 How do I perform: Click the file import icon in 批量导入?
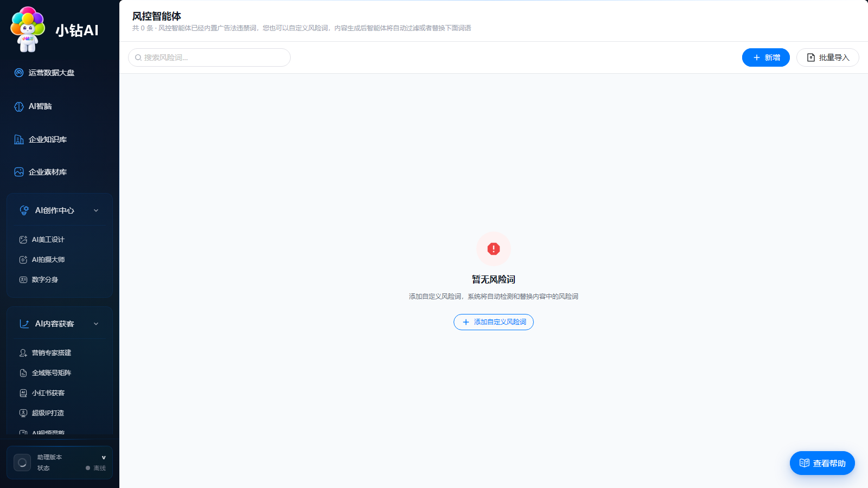click(811, 57)
